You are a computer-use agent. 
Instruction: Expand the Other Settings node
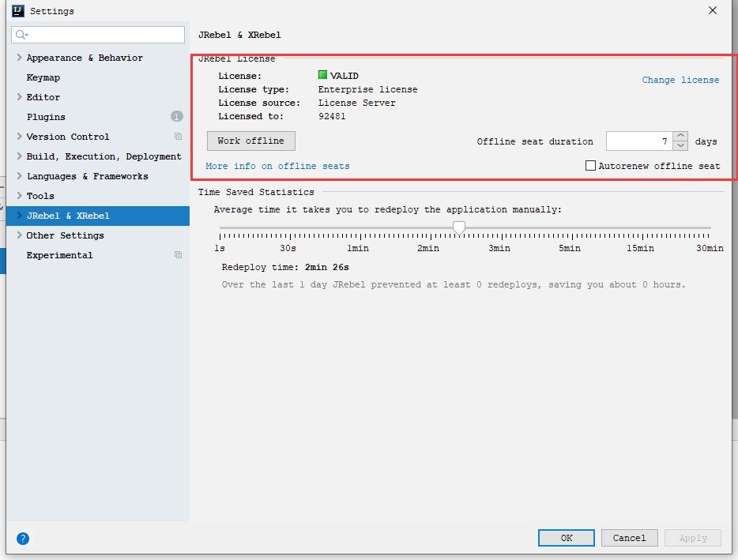19,235
